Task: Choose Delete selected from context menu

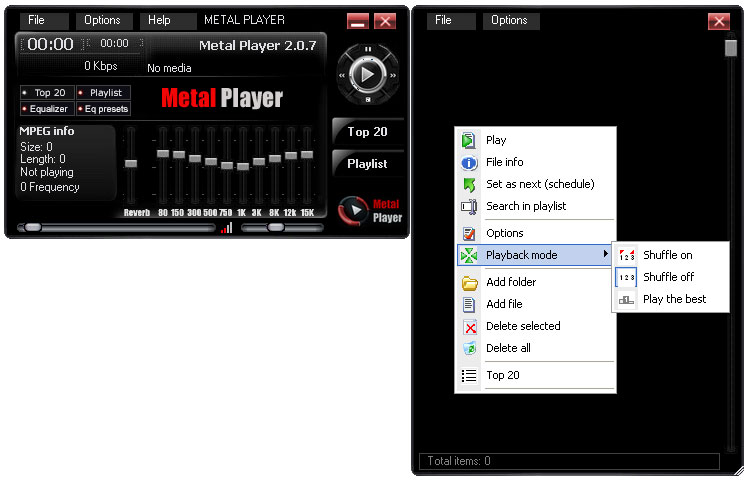Action: (x=535, y=326)
